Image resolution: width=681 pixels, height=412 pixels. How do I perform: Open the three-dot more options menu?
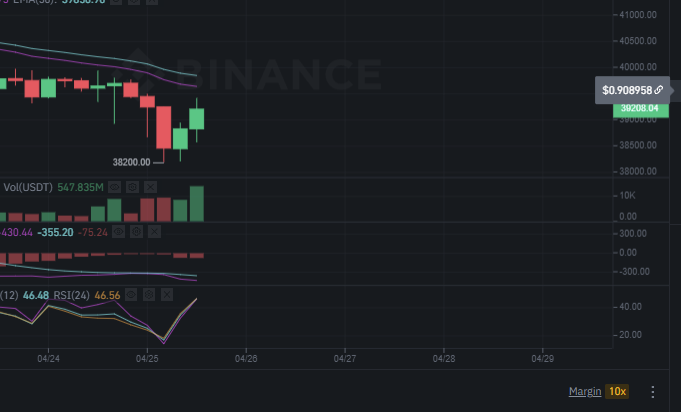653,391
